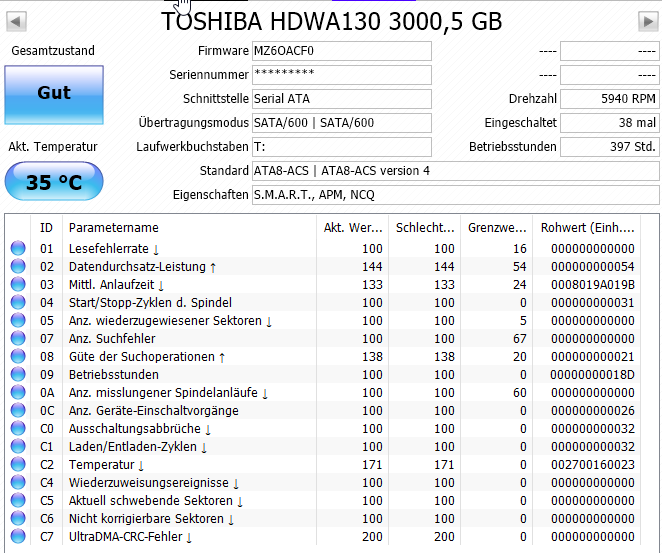Viewport: 662px width, 553px height.
Task: Click status circle of Güte der Suchoperationen row
Action: (18, 356)
